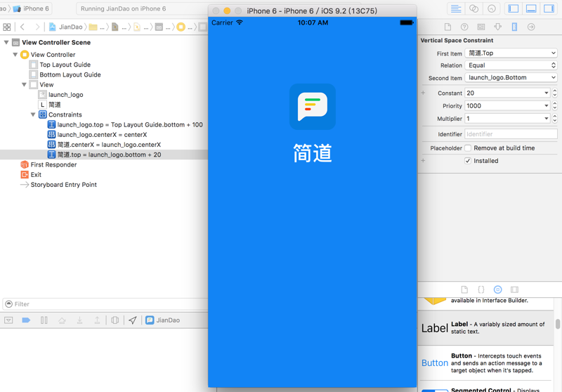
Task: Open the related items grid icon
Action: 7,27
